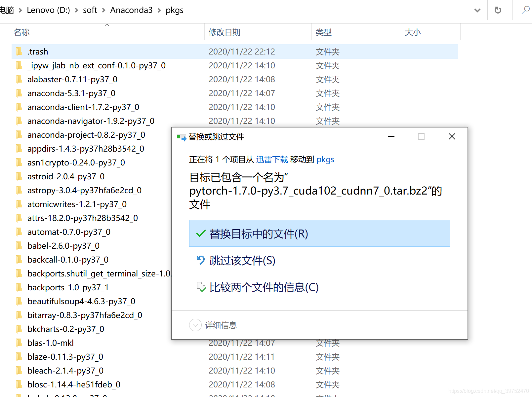Select the blas-1.0-mkl folder name
This screenshot has height=397, width=532.
[51, 343]
